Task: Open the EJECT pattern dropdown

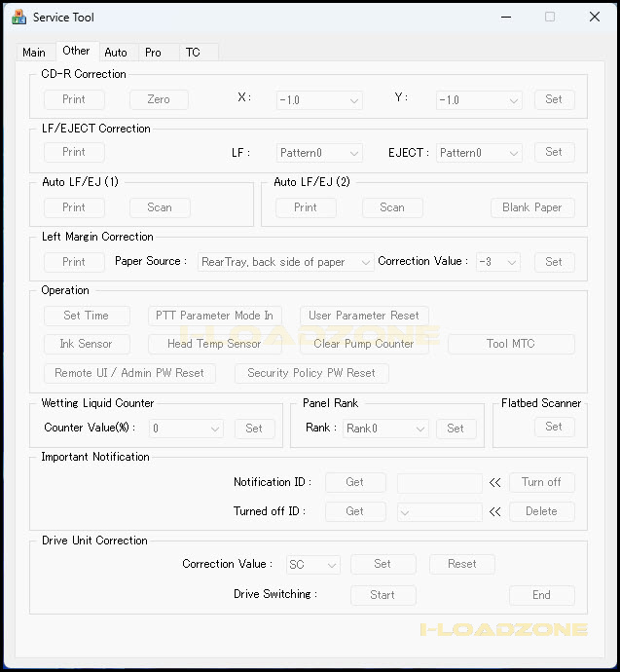Action: click(x=479, y=153)
